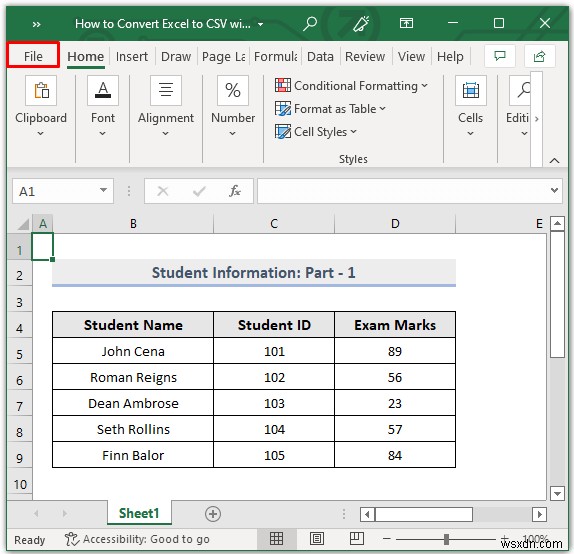Image resolution: width=574 pixels, height=554 pixels.
Task: Open the Draw ribbon tab
Action: coord(176,56)
